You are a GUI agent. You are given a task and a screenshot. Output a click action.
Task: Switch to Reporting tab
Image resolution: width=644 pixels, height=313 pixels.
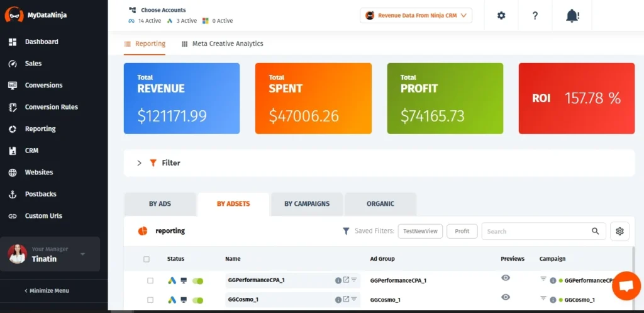click(x=145, y=43)
